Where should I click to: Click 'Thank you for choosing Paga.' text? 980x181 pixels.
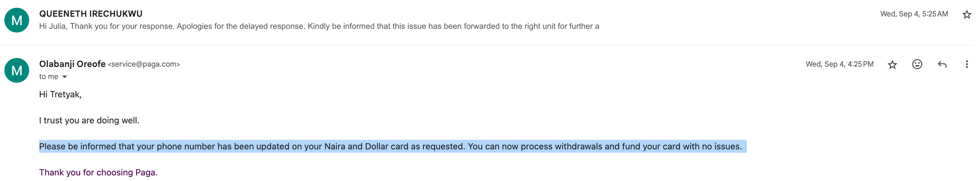click(x=98, y=172)
